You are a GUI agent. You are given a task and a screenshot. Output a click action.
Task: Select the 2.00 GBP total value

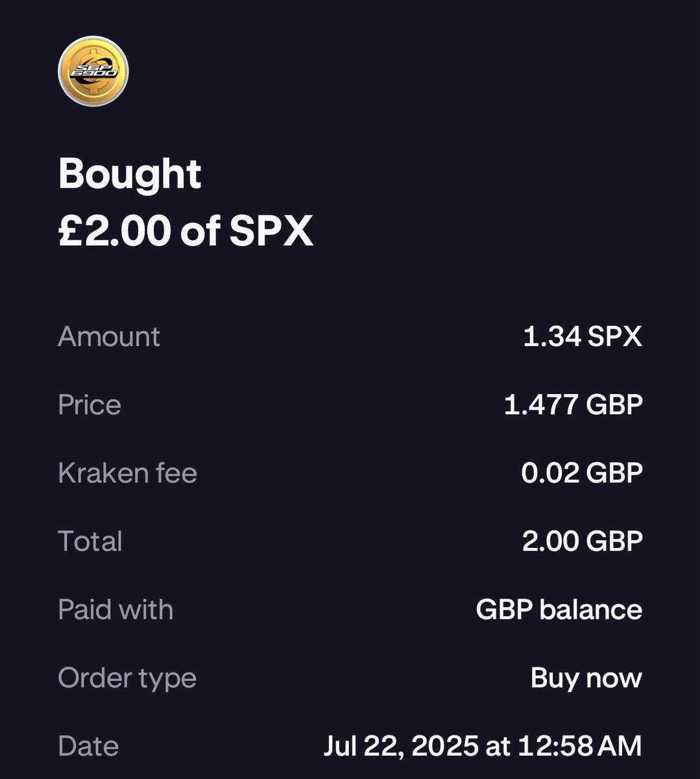583,541
